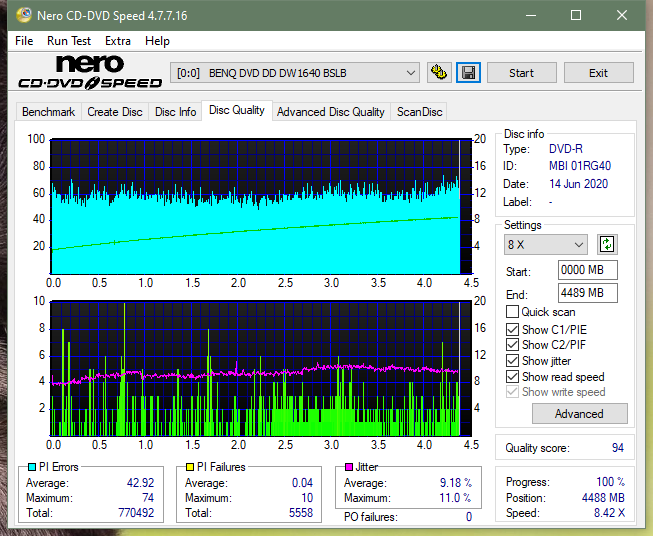Click Jitter average 9.18 % value

tap(456, 483)
